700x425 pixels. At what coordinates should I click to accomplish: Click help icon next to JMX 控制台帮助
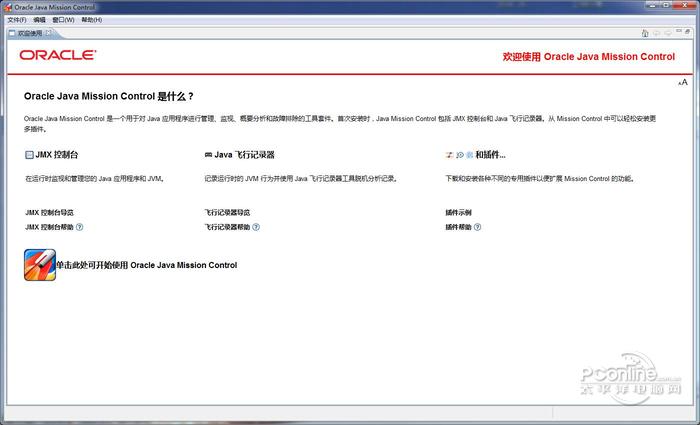click(79, 227)
